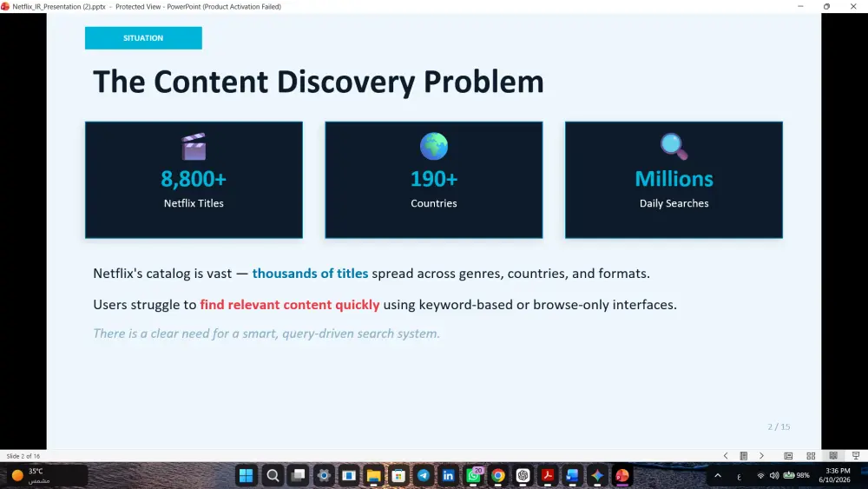
Task: Select Reading View in status bar
Action: coord(833,456)
